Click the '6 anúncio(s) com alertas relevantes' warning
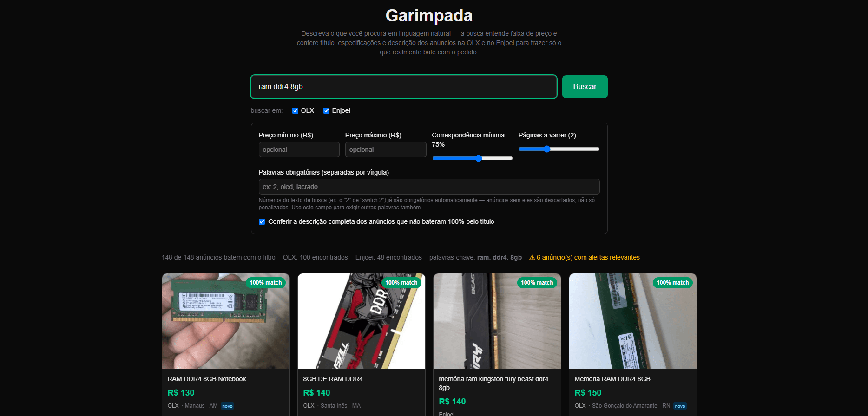This screenshot has height=416, width=868. click(x=585, y=257)
